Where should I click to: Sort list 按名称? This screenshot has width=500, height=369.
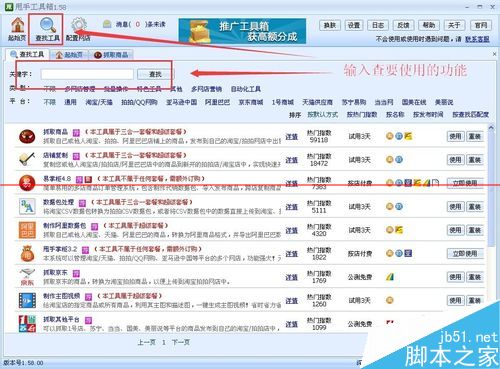point(395,114)
